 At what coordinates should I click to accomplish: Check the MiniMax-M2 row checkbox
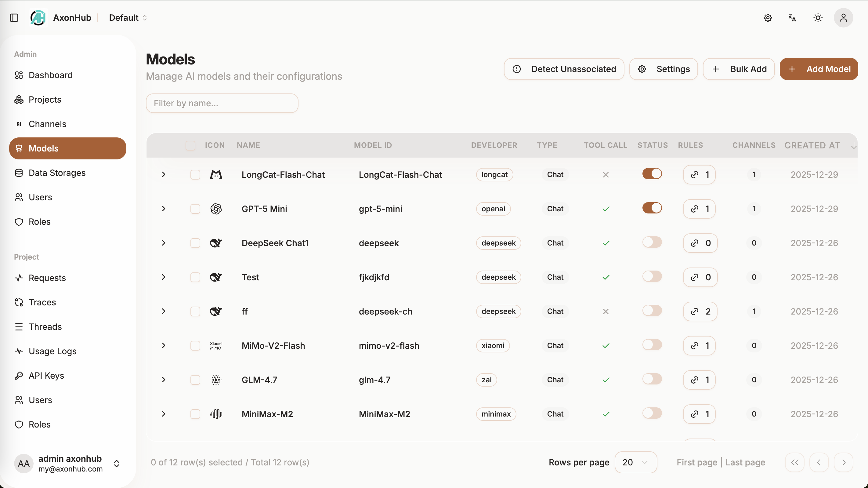point(195,414)
